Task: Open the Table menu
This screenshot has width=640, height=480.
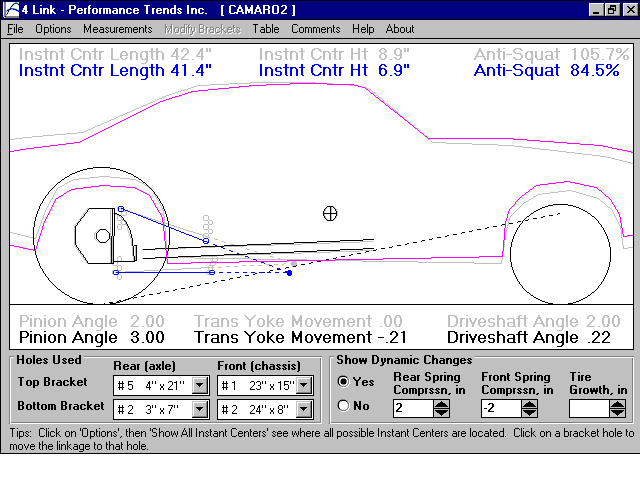Action: (266, 29)
